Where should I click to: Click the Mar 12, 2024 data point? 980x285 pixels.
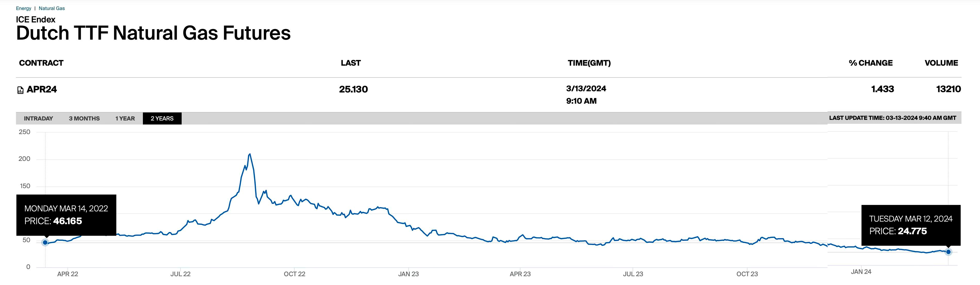pos(948,252)
